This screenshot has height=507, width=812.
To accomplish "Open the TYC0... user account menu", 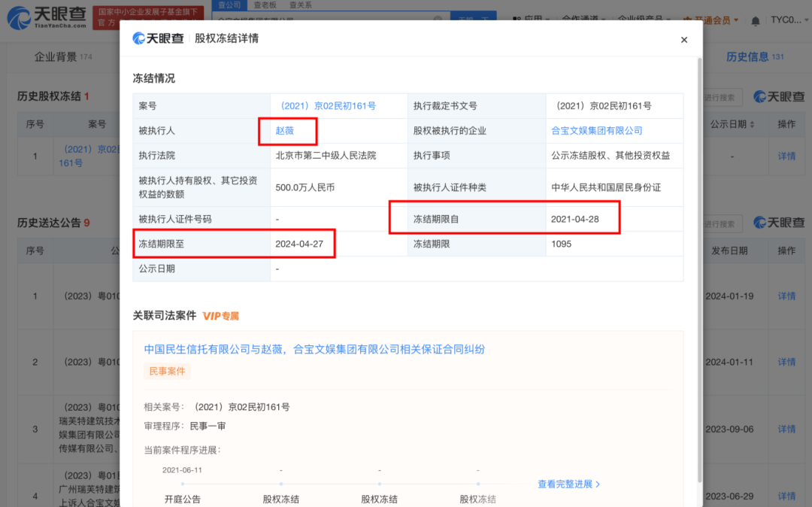I will pos(788,20).
